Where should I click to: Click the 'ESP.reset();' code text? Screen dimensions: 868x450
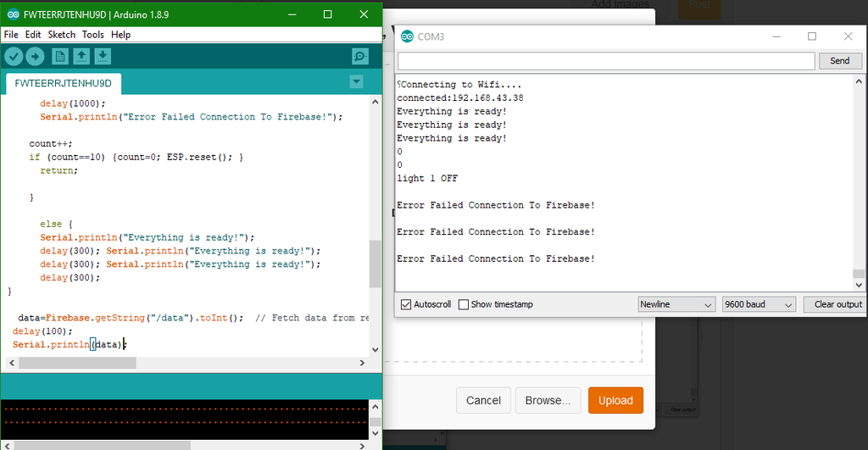[199, 157]
